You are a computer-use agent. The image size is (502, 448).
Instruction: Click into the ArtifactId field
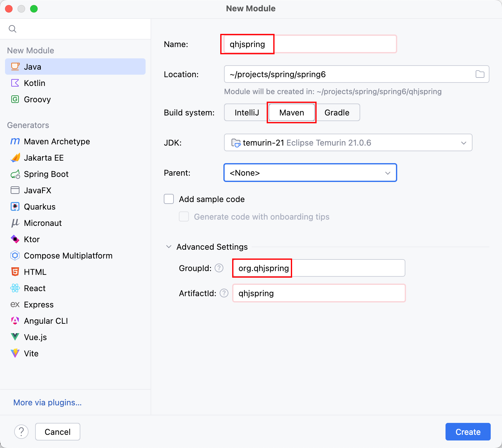[319, 293]
